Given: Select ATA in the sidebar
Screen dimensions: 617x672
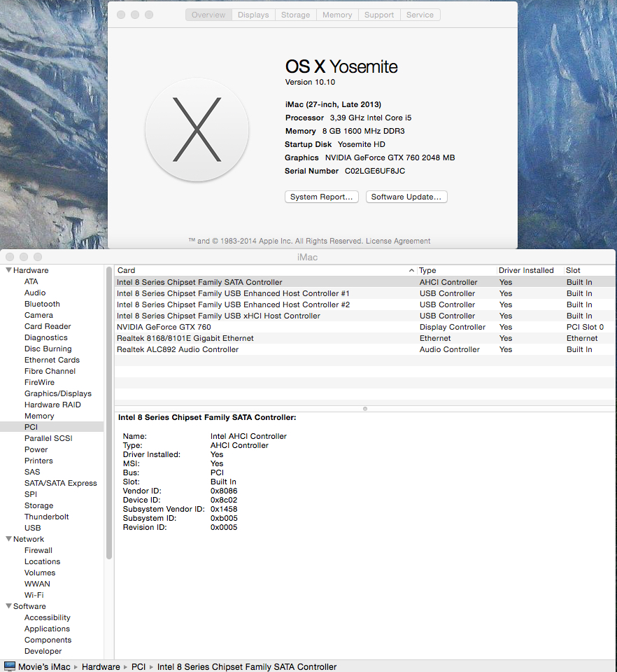Looking at the screenshot, I should click(x=31, y=281).
